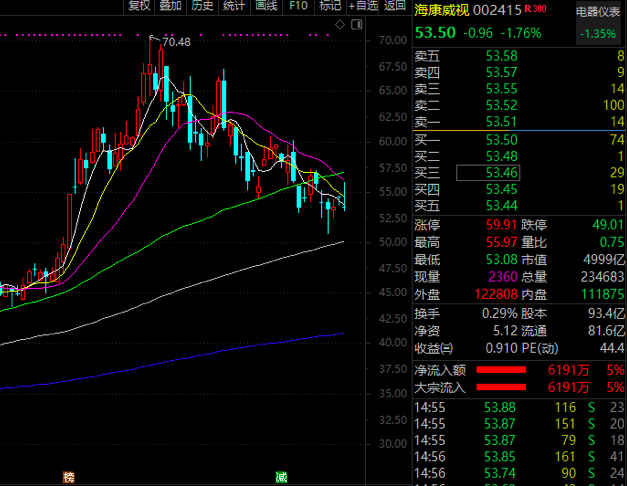Add stock via +自选 button
This screenshot has width=627, height=486.
[363, 6]
